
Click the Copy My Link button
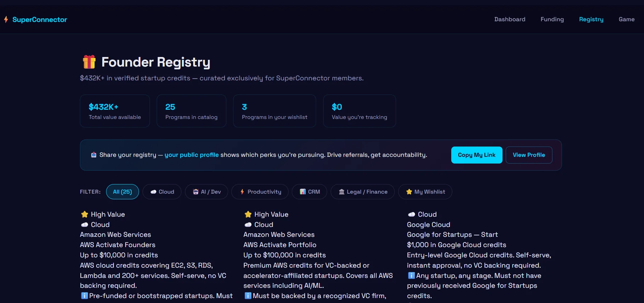pyautogui.click(x=477, y=155)
